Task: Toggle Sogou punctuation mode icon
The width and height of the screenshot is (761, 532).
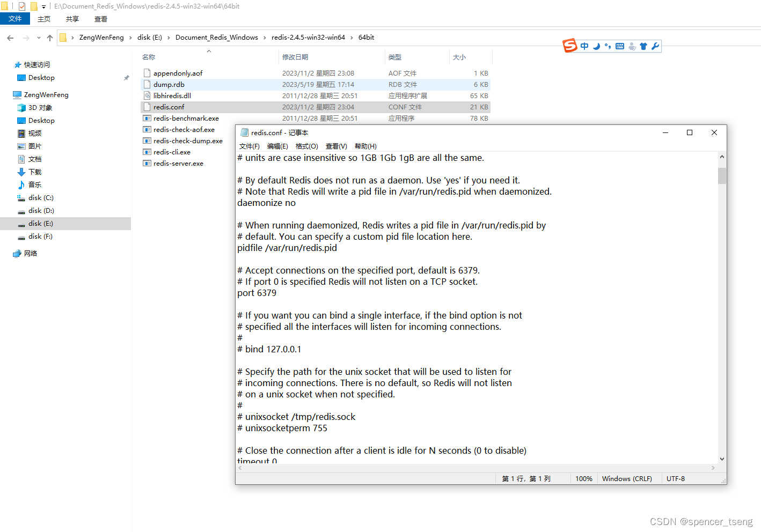Action: [x=608, y=46]
